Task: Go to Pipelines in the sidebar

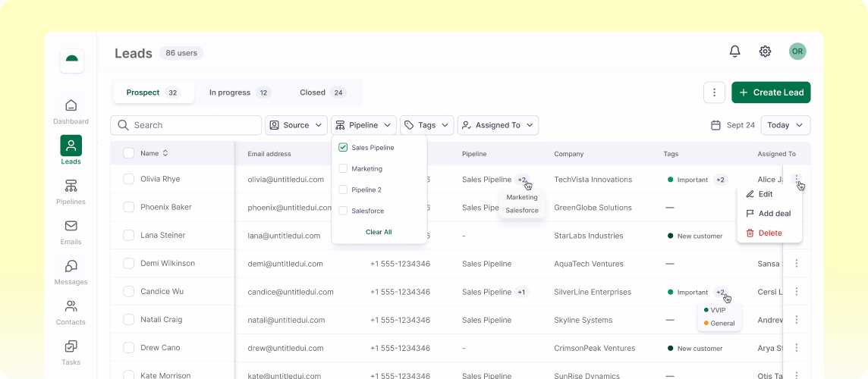Action: click(71, 186)
